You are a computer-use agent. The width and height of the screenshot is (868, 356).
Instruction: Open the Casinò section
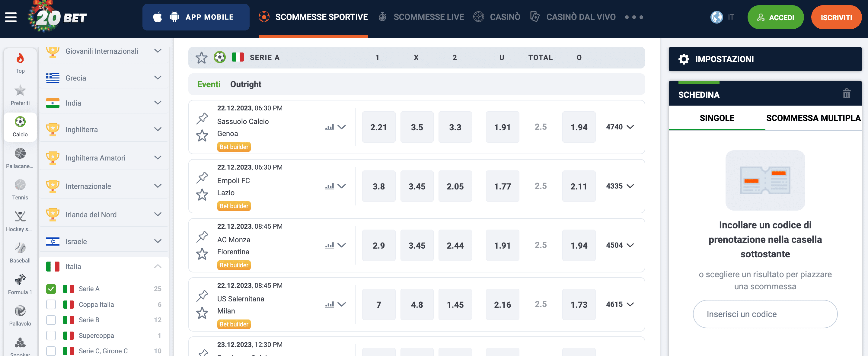click(497, 17)
